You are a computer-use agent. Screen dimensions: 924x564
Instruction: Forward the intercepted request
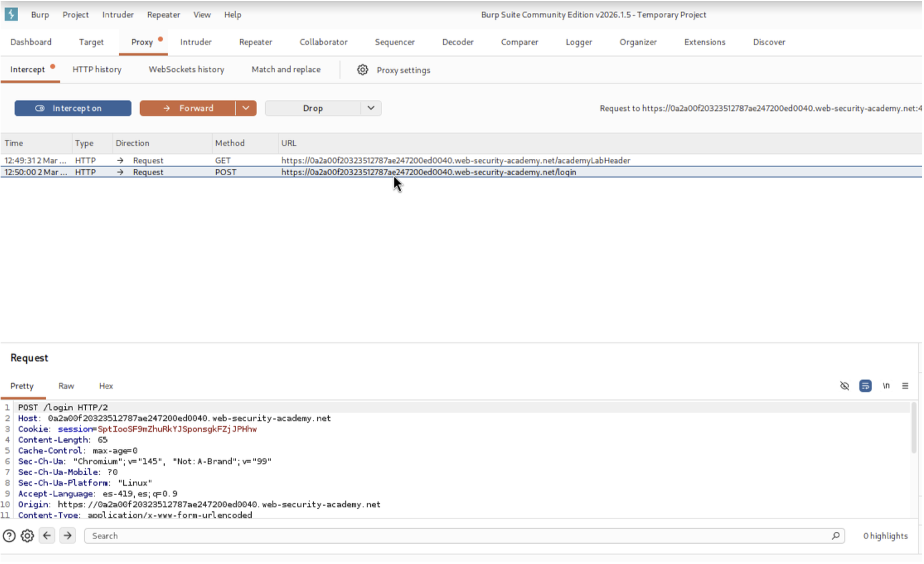188,109
